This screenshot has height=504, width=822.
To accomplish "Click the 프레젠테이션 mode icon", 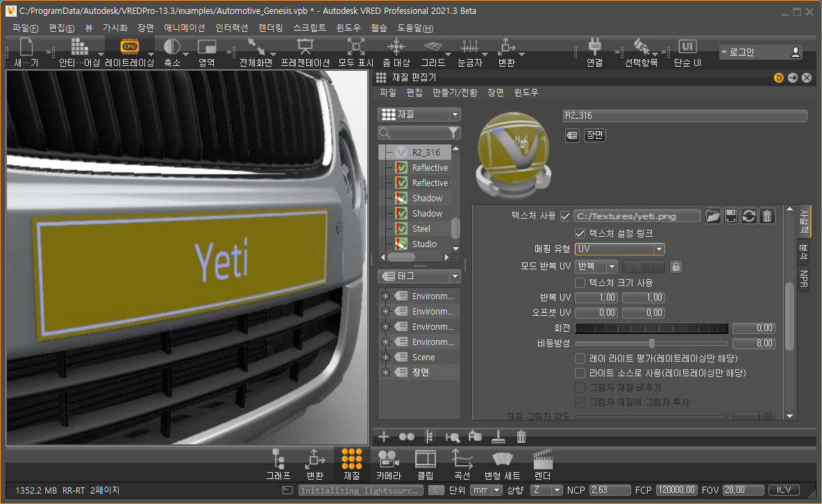I will [x=305, y=47].
